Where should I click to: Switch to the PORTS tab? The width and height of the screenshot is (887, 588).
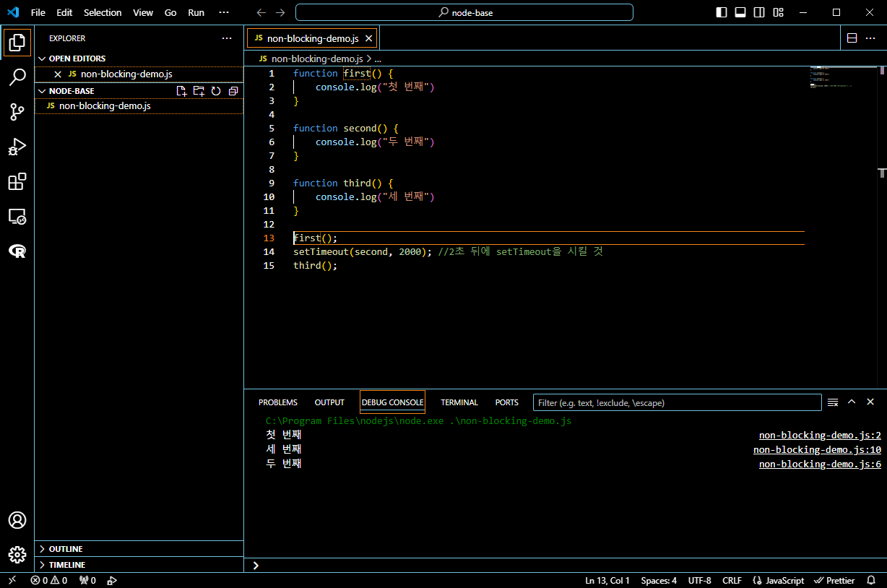[507, 402]
